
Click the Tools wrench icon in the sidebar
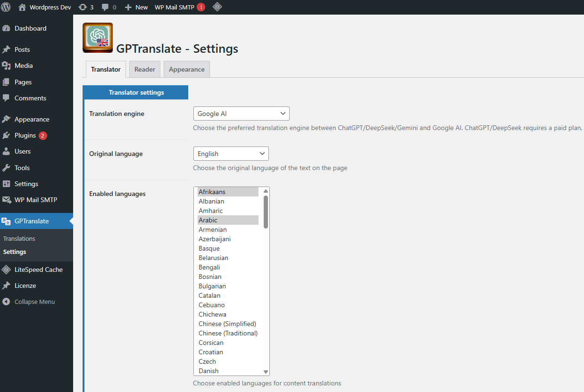point(6,168)
